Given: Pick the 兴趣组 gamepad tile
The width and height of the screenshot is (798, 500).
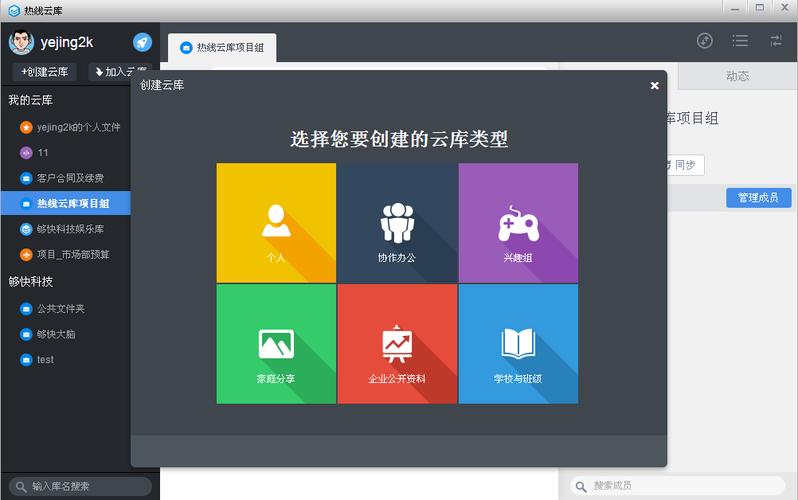Looking at the screenshot, I should [518, 223].
